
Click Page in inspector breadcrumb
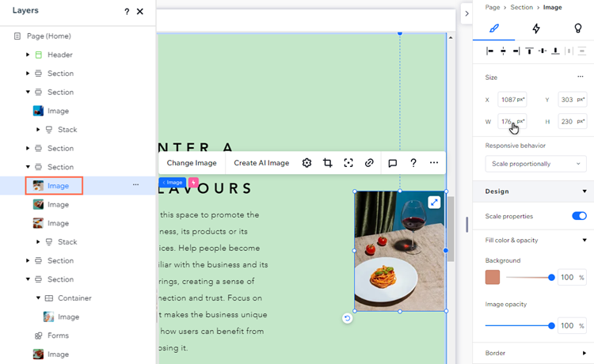[x=493, y=7]
